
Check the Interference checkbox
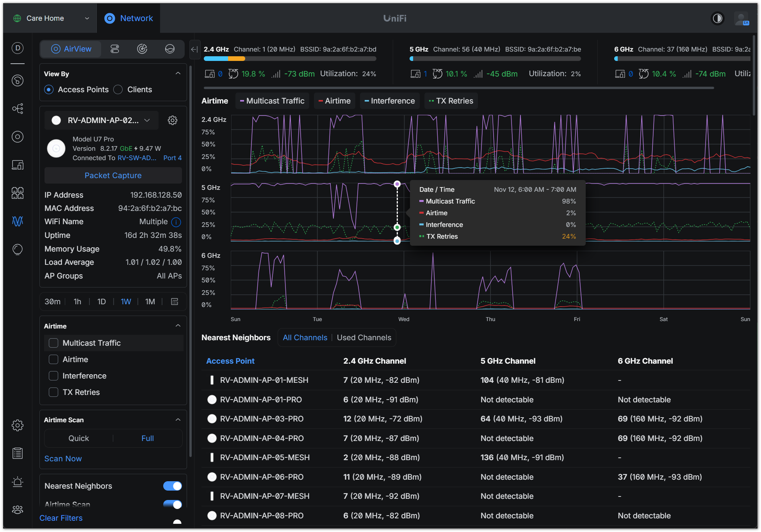[x=53, y=376]
